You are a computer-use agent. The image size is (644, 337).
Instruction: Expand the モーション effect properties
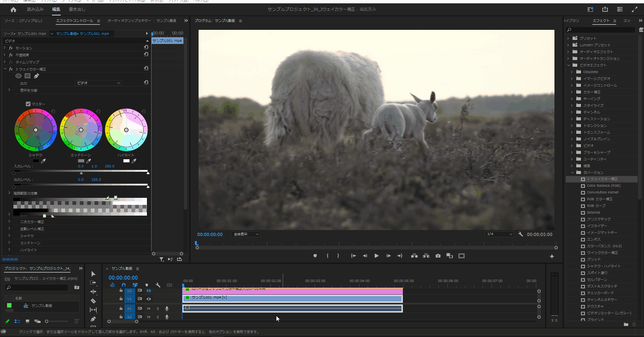click(x=5, y=48)
